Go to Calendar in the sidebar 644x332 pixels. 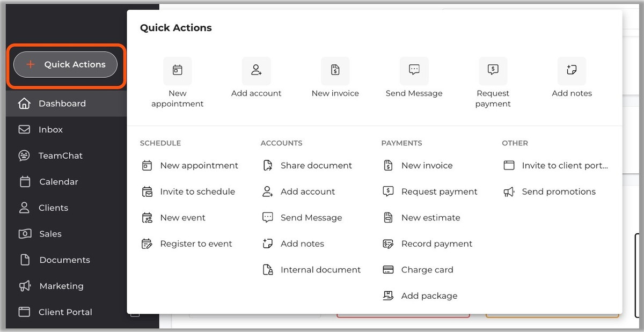58,182
